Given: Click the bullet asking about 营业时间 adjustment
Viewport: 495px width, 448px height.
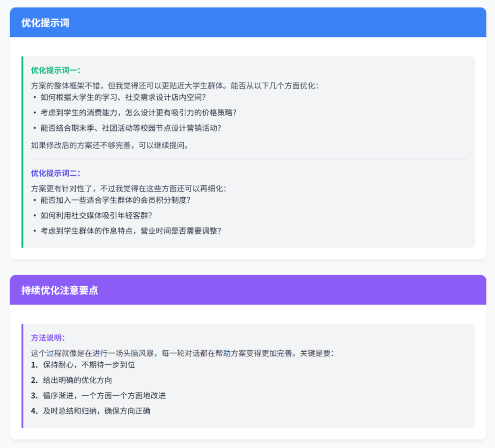Looking at the screenshot, I should click(131, 231).
